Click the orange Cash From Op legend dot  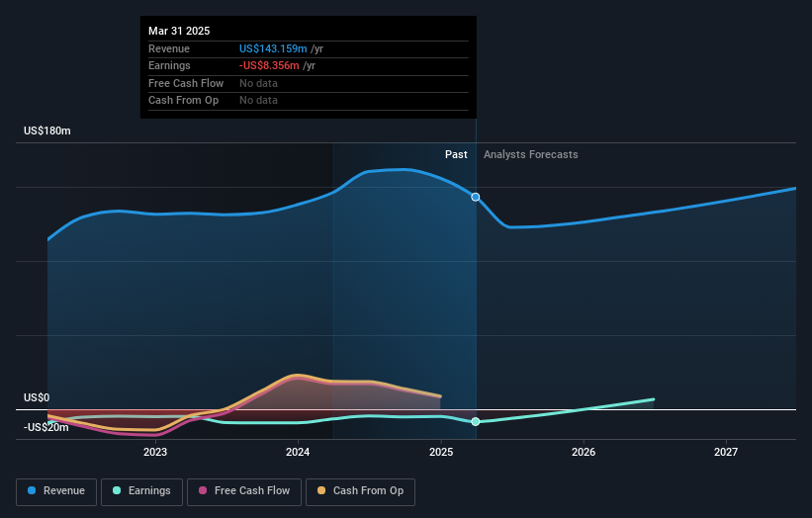coord(321,490)
